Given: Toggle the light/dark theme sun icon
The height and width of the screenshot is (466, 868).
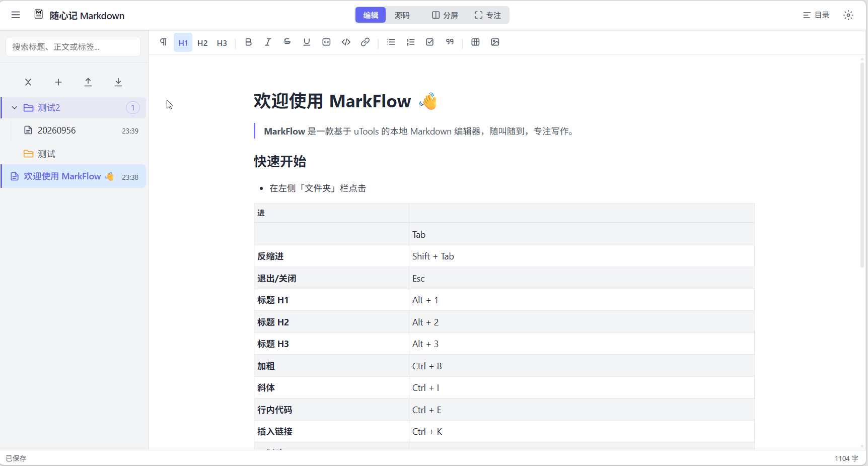Looking at the screenshot, I should pyautogui.click(x=848, y=15).
